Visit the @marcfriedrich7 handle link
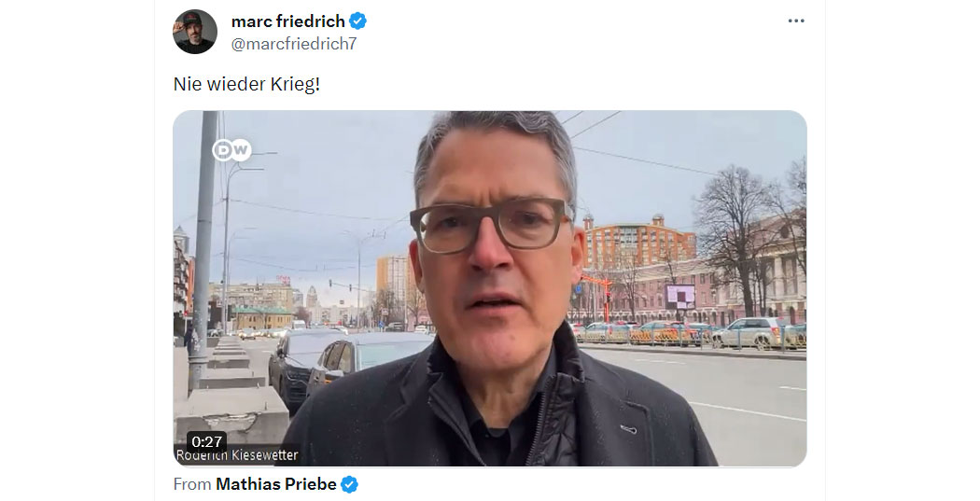Image resolution: width=980 pixels, height=501 pixels. click(x=294, y=44)
